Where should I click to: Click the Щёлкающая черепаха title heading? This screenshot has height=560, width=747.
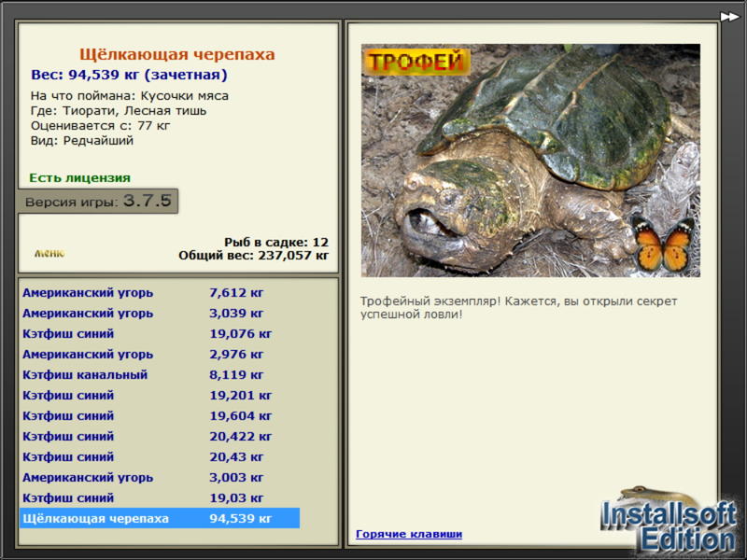[177, 54]
